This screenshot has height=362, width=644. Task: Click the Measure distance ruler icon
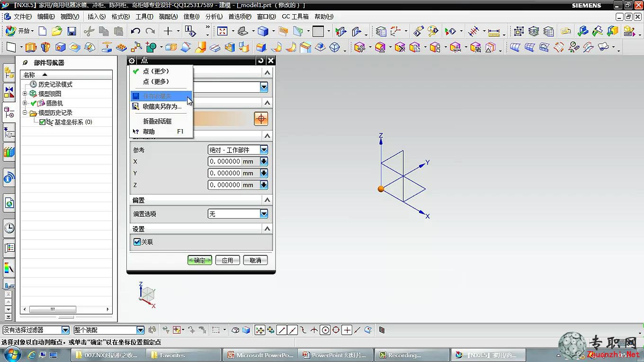(x=494, y=31)
